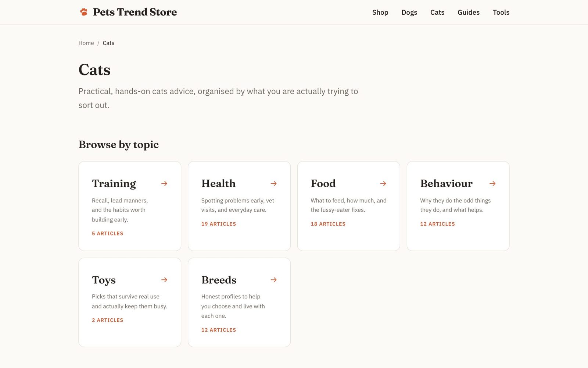Open the Toys topic heading
The height and width of the screenshot is (368, 588).
pyautogui.click(x=104, y=280)
